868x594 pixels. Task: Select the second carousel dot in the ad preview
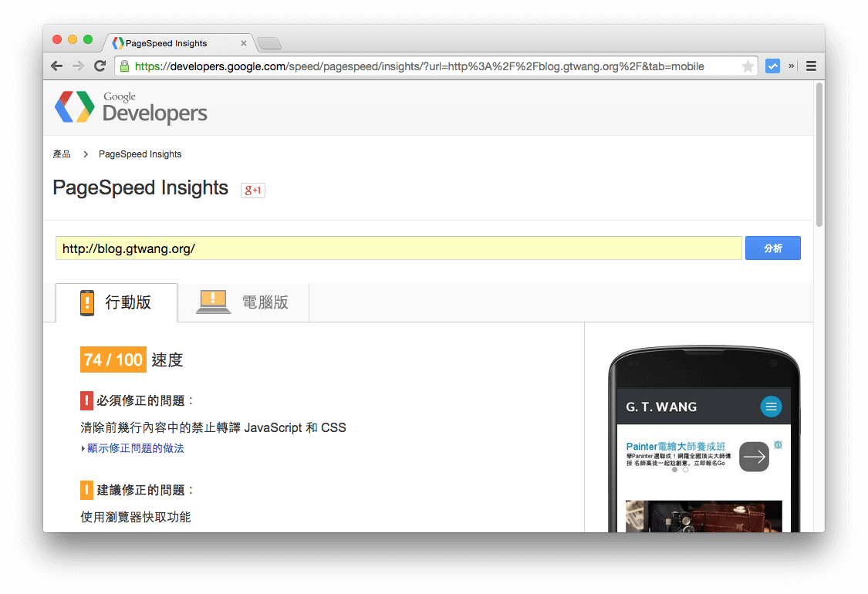coord(684,469)
